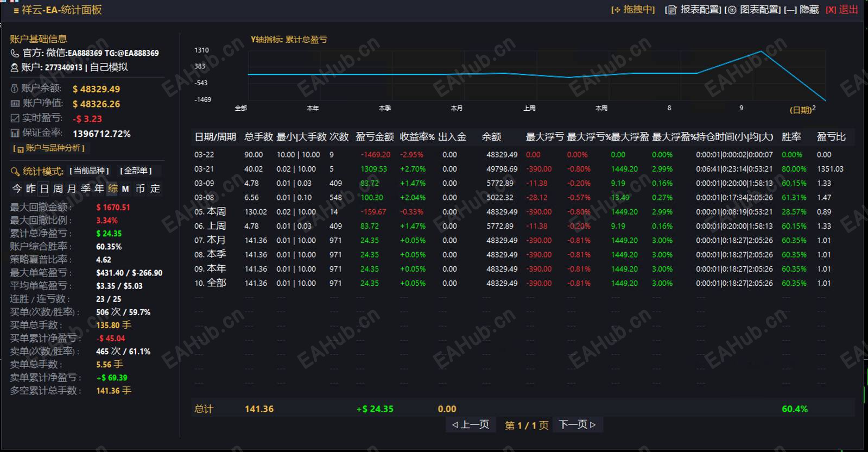Click the 1351.03 profit ratio value
The height and width of the screenshot is (452, 868).
click(x=830, y=169)
